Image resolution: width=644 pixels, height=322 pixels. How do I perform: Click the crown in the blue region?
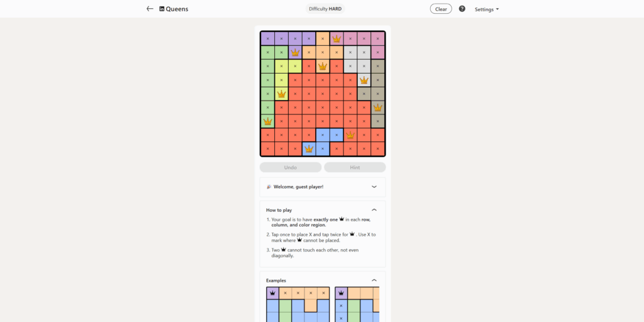tap(309, 149)
